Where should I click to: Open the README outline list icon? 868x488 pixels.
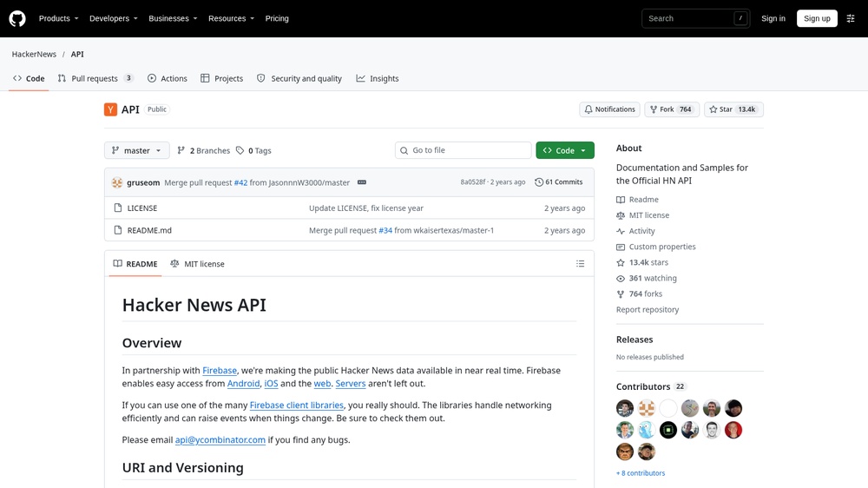580,264
